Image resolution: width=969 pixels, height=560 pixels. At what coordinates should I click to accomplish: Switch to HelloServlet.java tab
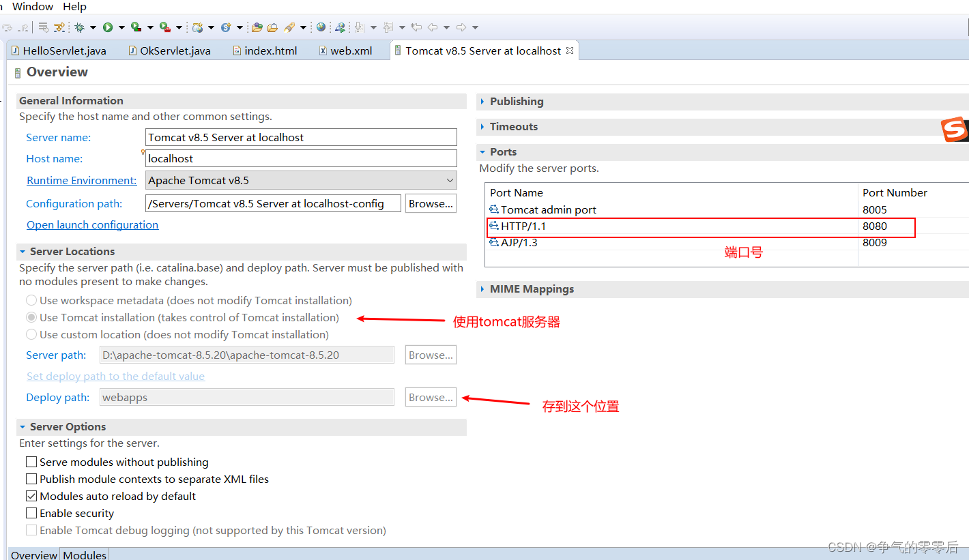59,50
